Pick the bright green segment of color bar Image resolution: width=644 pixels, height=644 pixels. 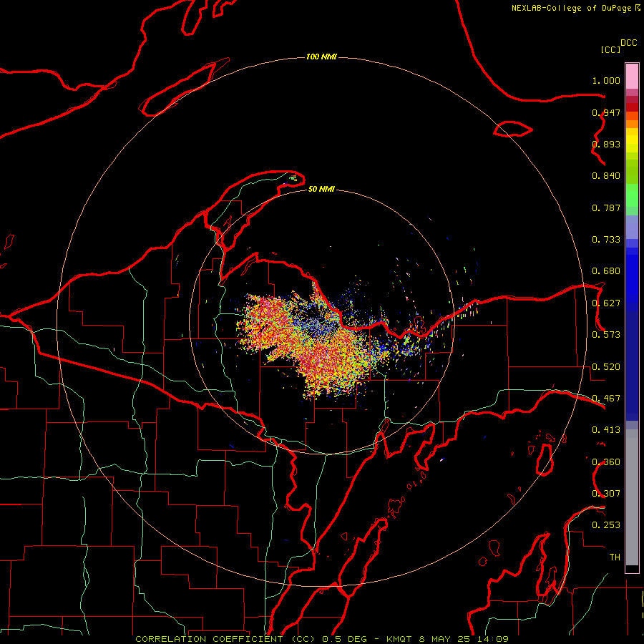click(632, 195)
